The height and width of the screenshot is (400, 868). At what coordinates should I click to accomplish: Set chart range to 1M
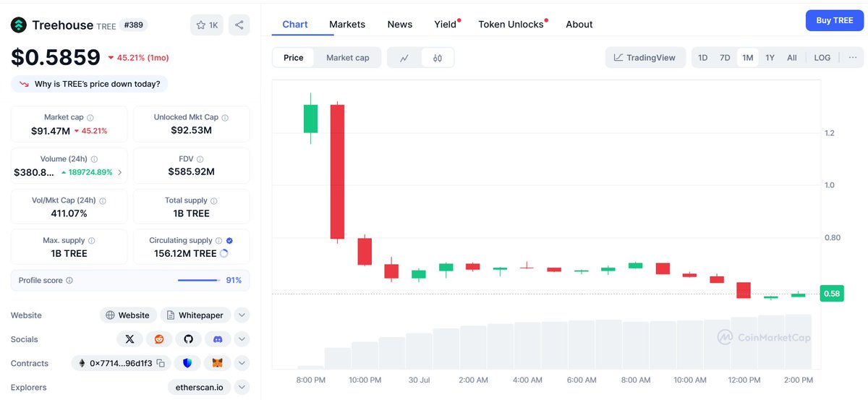(x=748, y=58)
